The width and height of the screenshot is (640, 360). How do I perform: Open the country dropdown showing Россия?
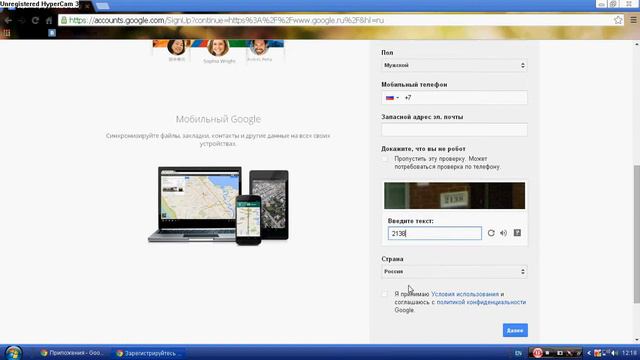coord(454,271)
